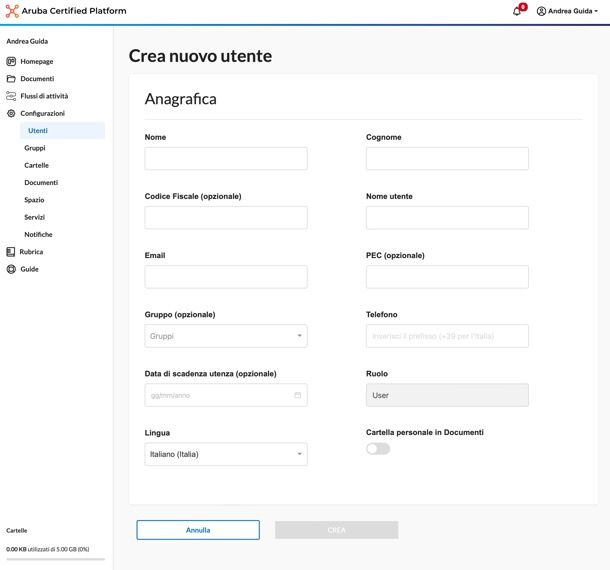Open calendar icon in expiry date field

click(298, 395)
